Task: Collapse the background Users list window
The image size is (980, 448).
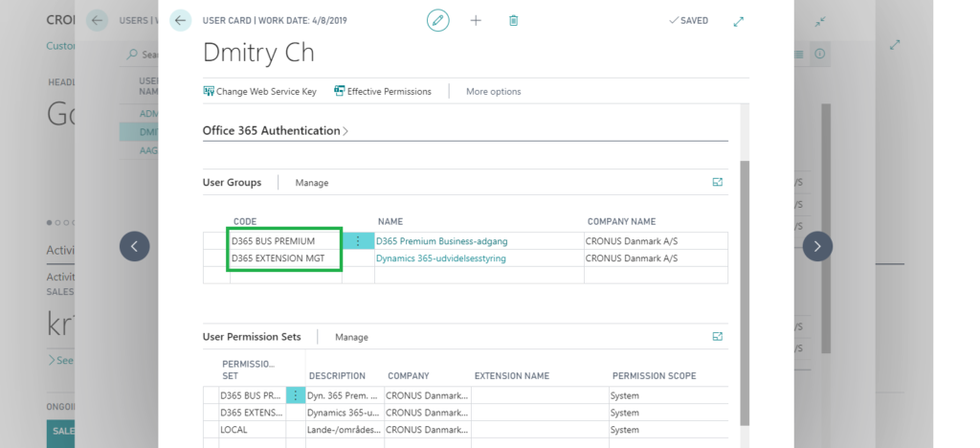Action: 820,22
